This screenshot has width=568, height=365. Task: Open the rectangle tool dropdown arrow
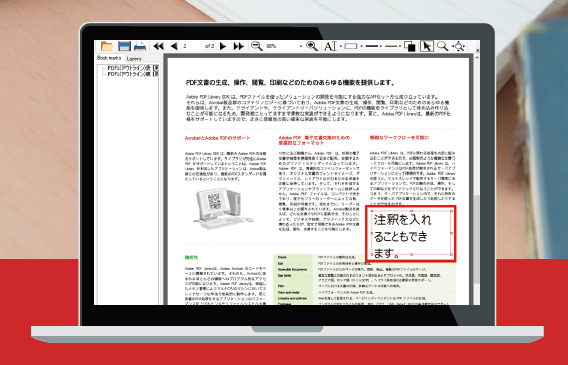pyautogui.click(x=362, y=46)
